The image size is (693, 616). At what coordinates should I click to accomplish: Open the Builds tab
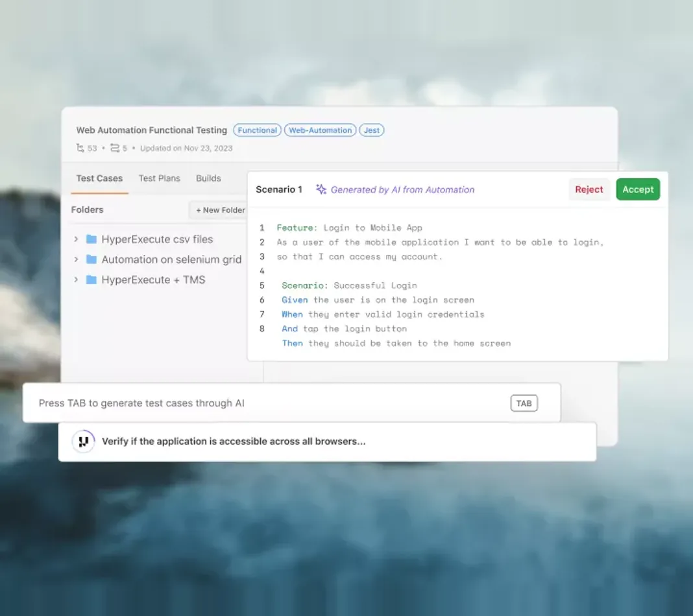point(208,178)
